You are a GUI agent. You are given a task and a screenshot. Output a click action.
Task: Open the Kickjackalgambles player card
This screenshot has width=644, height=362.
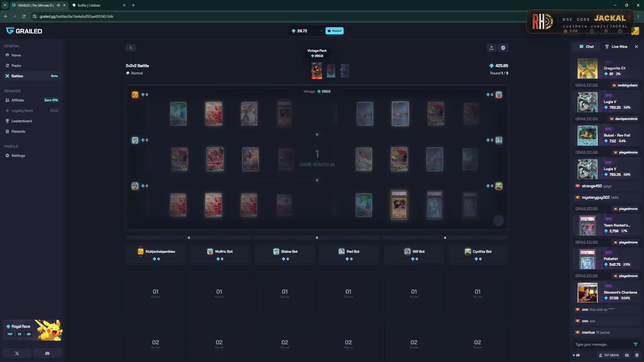156,255
